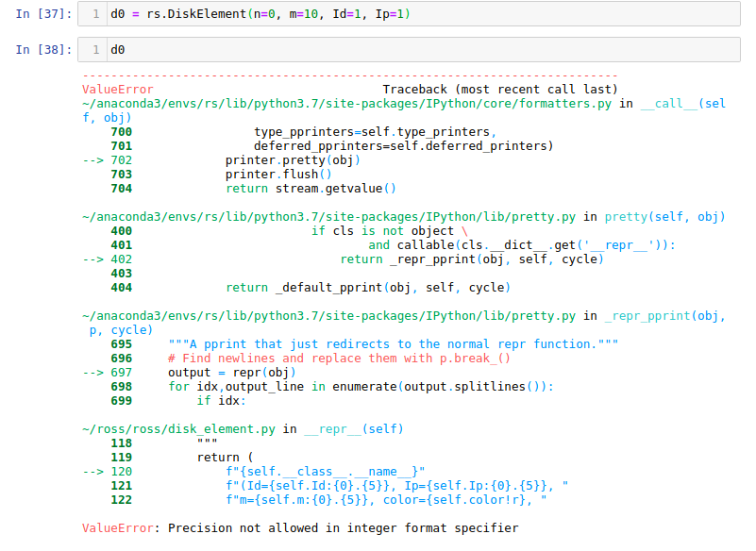Click the pretty.py path with _repr_pprint(obj,
Viewport: 756px width, 551px height.
tap(404, 316)
